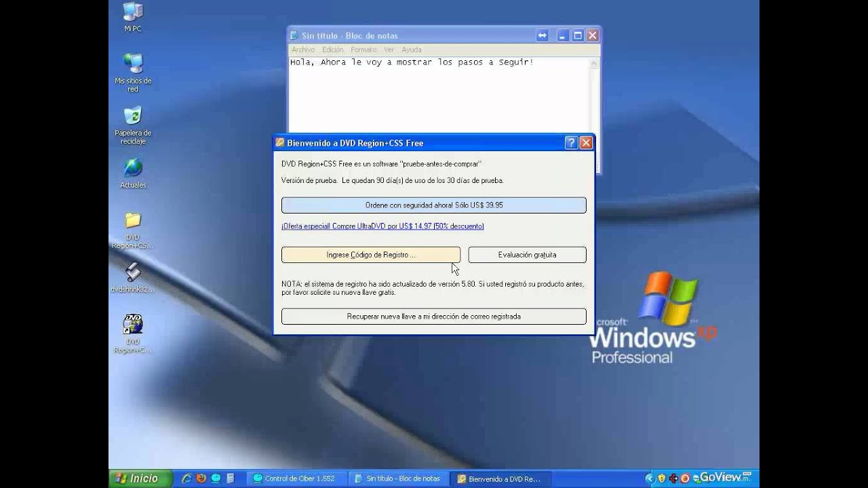This screenshot has width=868, height=488.
Task: Click Ordene con seguridad ahora button
Action: 434,205
